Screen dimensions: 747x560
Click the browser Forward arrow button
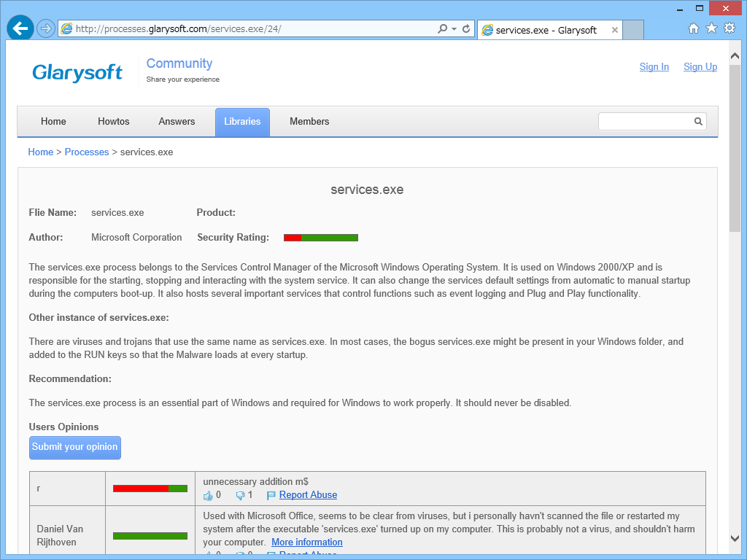[46, 28]
